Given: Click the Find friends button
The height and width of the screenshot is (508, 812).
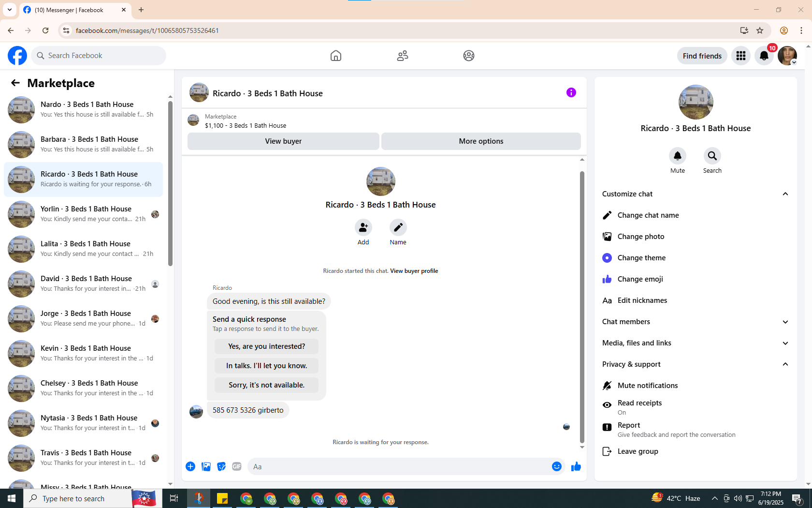Looking at the screenshot, I should pyautogui.click(x=702, y=56).
